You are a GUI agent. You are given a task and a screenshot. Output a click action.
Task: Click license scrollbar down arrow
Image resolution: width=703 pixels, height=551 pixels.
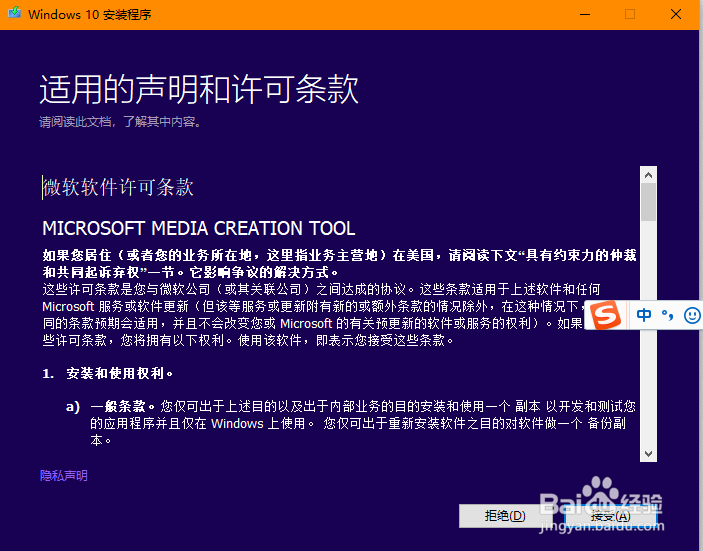coord(648,454)
